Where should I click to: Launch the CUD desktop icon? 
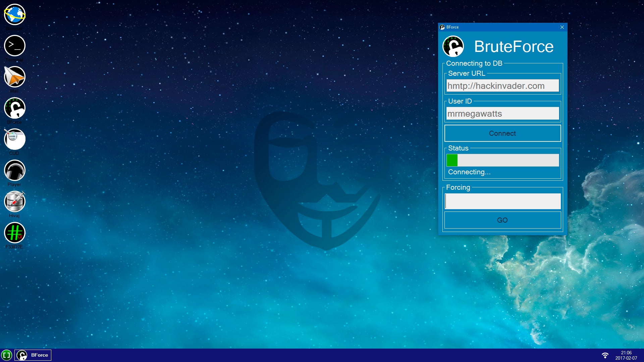click(x=14, y=139)
